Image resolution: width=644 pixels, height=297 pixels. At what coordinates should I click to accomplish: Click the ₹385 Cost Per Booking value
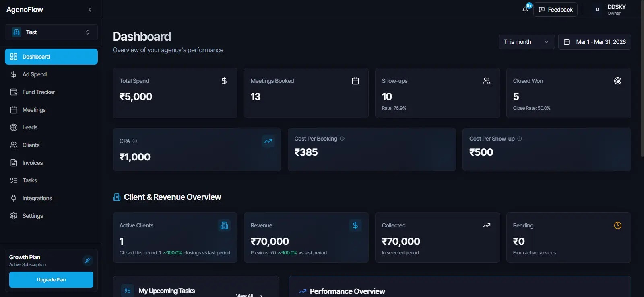click(306, 152)
